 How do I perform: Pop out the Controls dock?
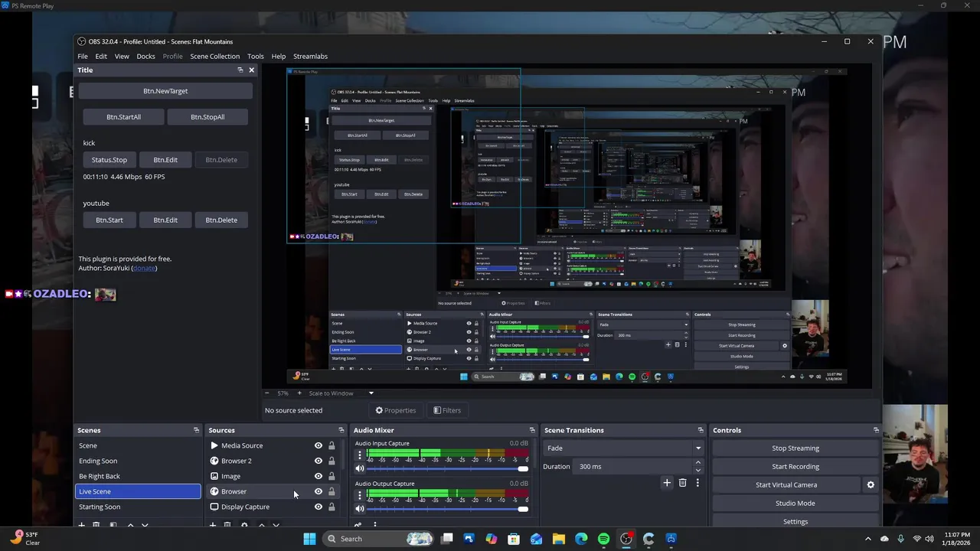point(876,430)
